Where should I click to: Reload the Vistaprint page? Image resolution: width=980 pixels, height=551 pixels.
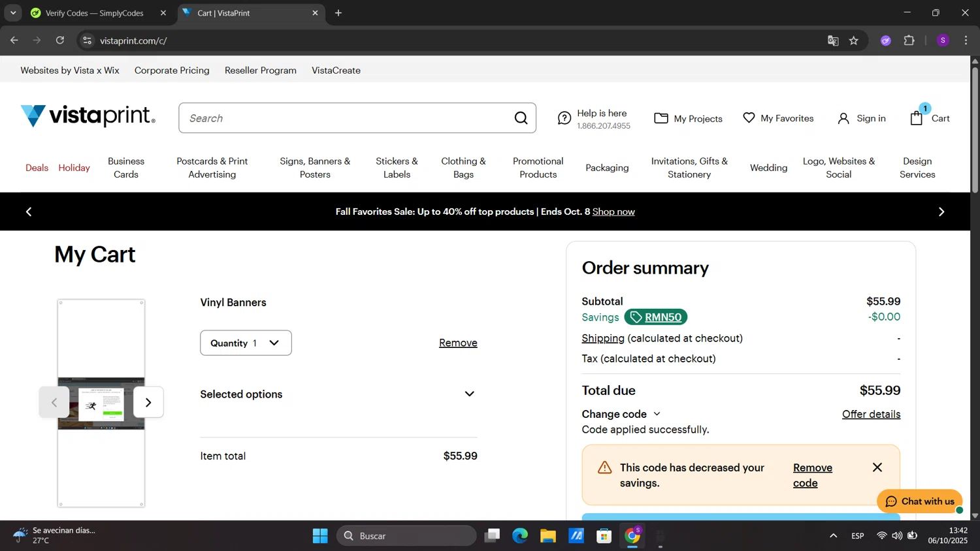60,40
